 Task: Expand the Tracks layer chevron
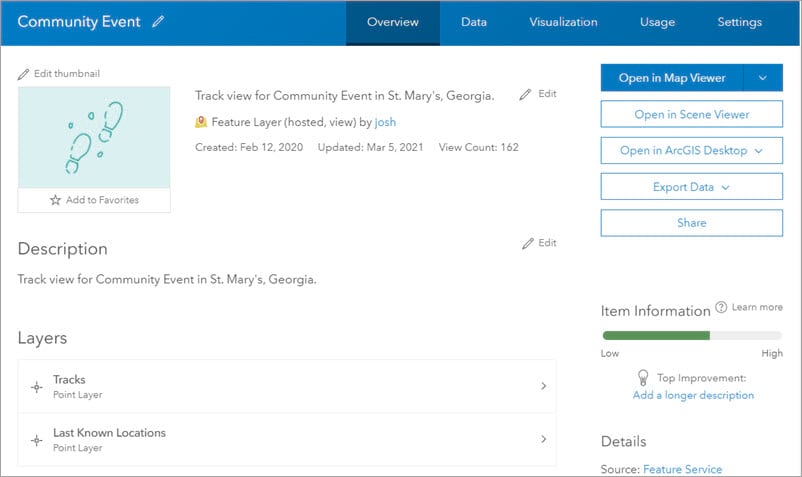[543, 386]
